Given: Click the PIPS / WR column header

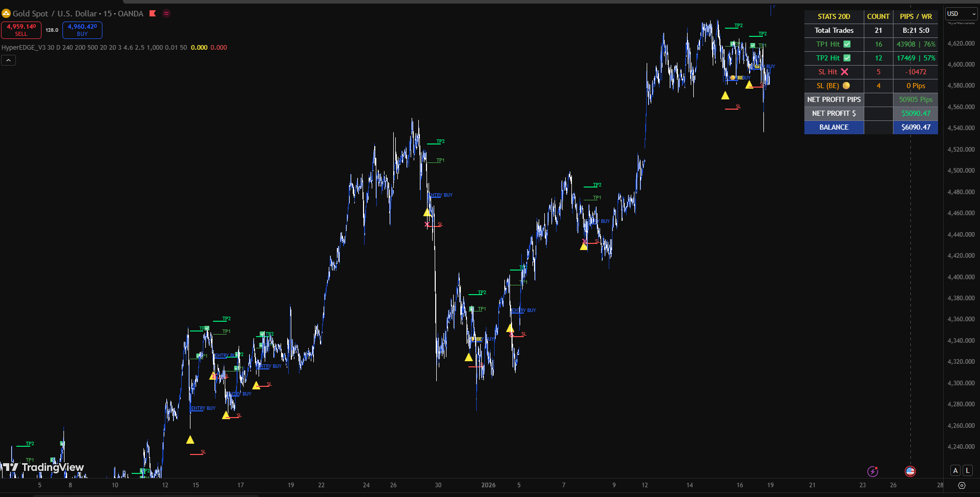Looking at the screenshot, I should tap(916, 16).
